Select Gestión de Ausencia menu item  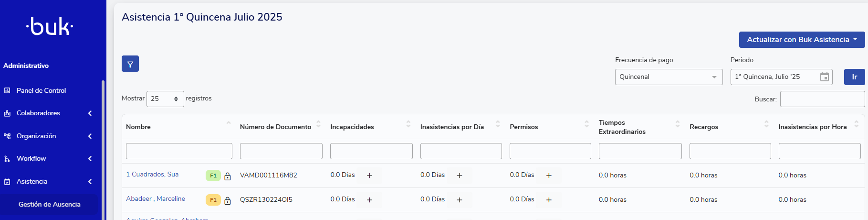point(49,204)
